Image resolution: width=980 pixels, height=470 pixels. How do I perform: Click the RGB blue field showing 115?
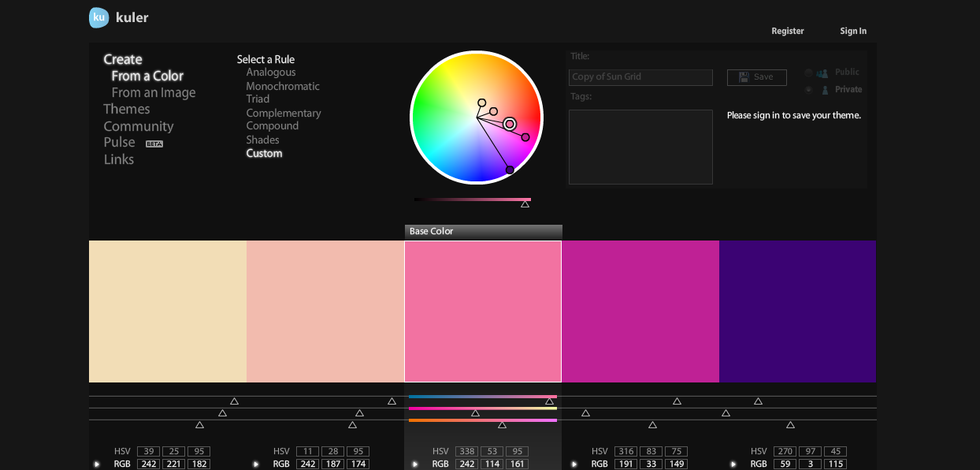point(835,464)
